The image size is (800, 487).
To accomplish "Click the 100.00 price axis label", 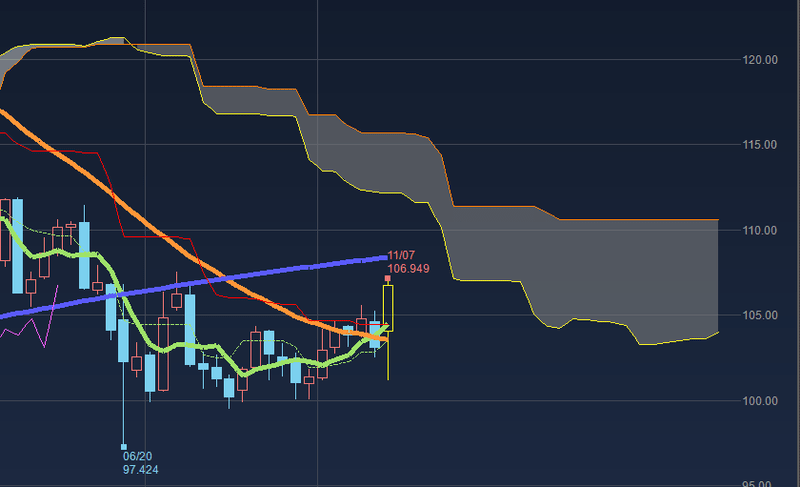I will (760, 401).
